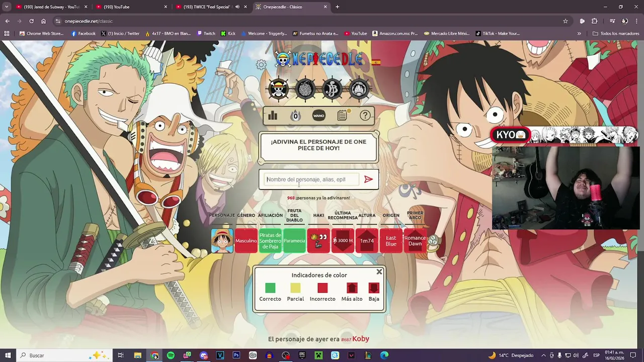Image resolution: width=644 pixels, height=362 pixels.
Task: Select the Classic mode skull wheel icon
Action: point(278,89)
